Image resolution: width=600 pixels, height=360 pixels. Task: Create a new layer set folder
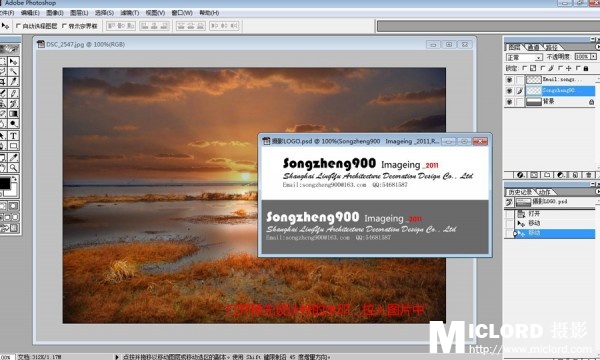(547, 175)
